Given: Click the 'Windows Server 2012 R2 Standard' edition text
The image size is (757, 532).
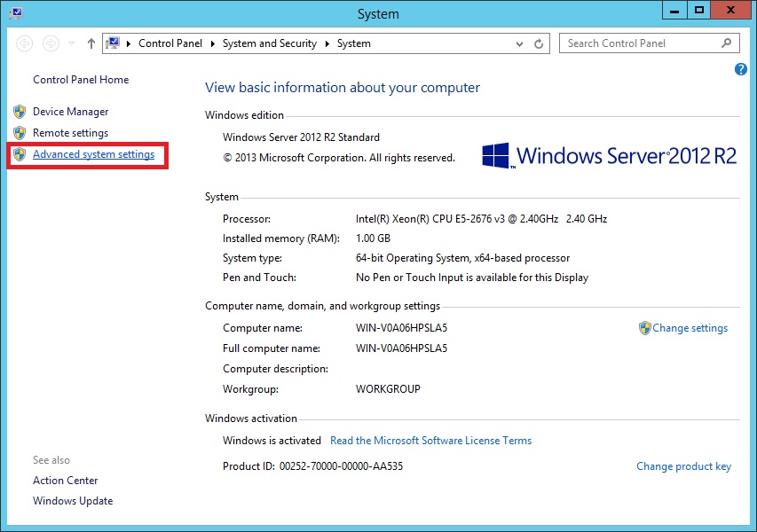Looking at the screenshot, I should (301, 137).
